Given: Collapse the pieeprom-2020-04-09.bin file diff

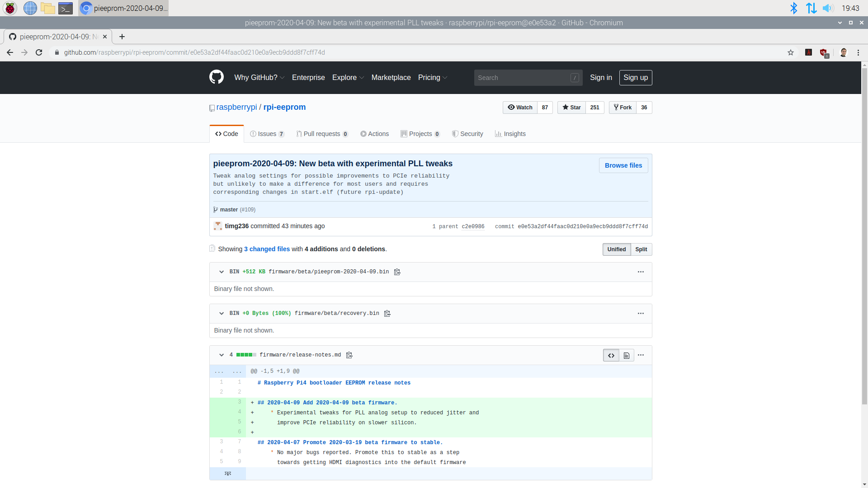Looking at the screenshot, I should click(222, 272).
